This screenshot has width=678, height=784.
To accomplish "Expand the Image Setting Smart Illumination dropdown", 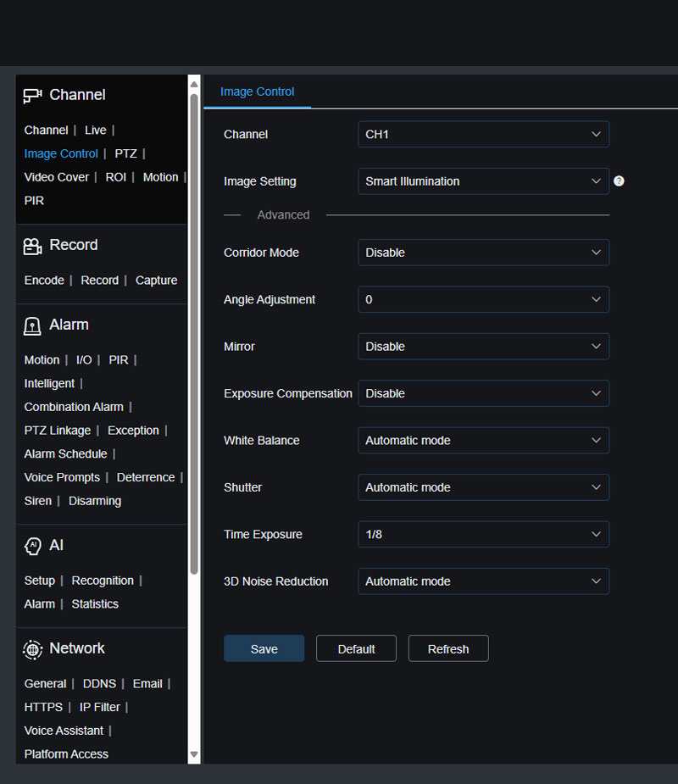I will tap(483, 181).
